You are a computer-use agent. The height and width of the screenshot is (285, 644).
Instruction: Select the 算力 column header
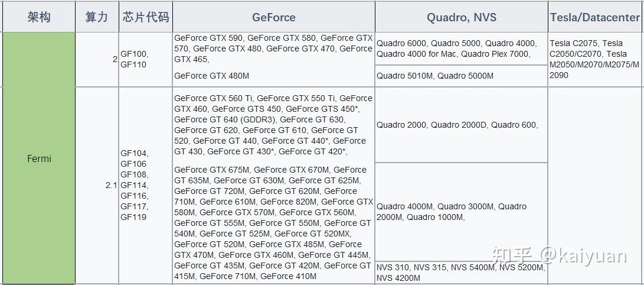(x=97, y=17)
